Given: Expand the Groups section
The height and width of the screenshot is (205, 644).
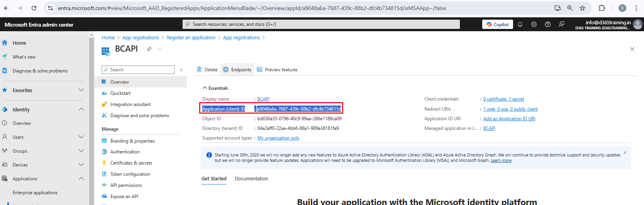Looking at the screenshot, I should 81,151.
